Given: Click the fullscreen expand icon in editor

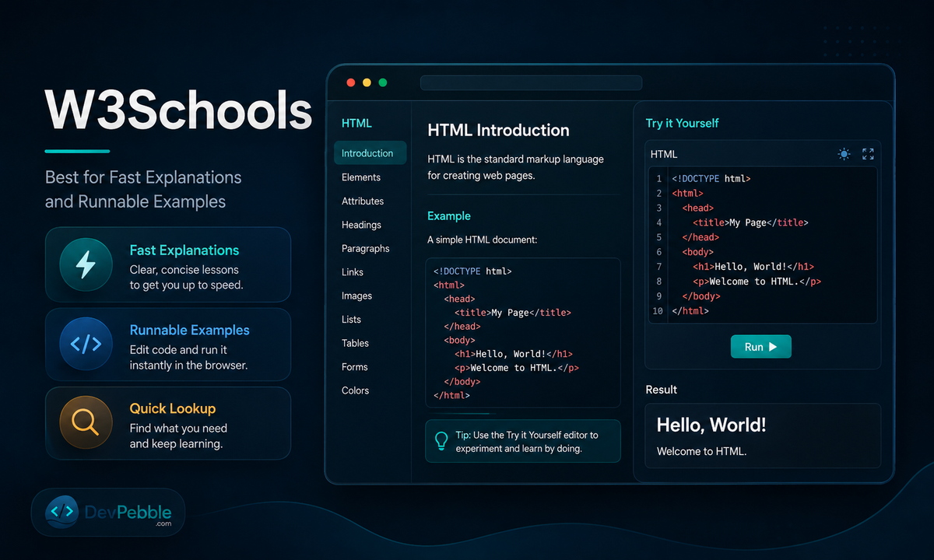Looking at the screenshot, I should tap(868, 154).
